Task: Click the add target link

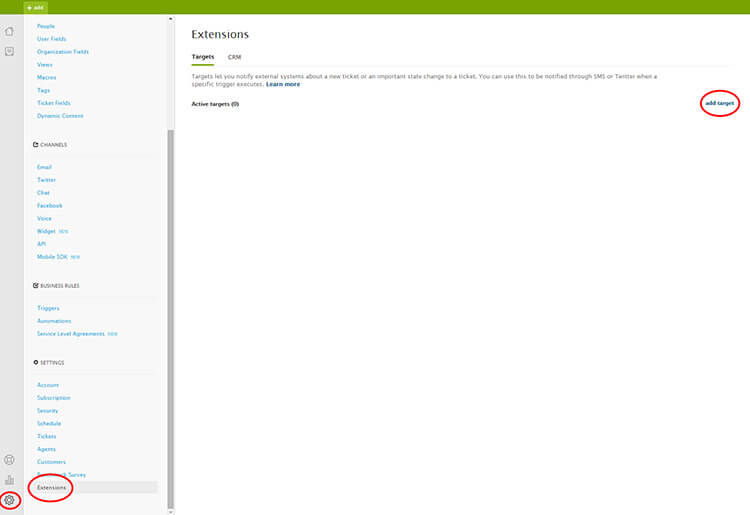Action: pos(719,103)
